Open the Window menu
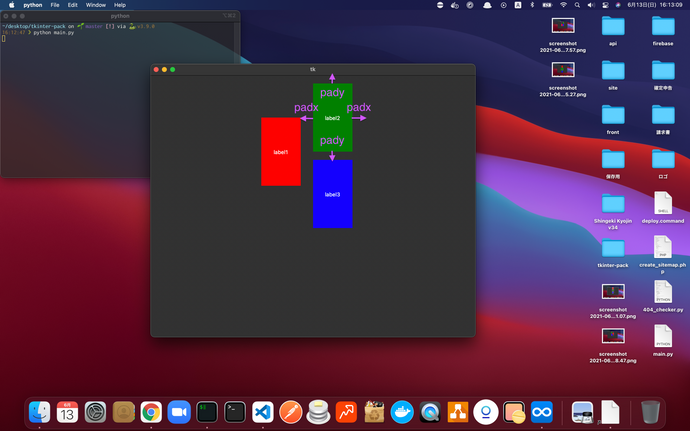Viewport: 690px width, 431px height. point(95,5)
